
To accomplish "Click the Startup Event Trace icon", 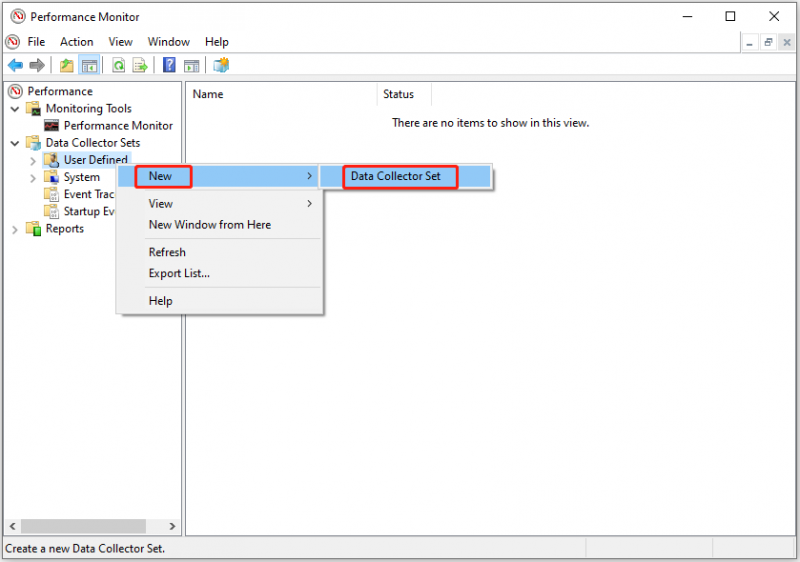I will coord(52,211).
